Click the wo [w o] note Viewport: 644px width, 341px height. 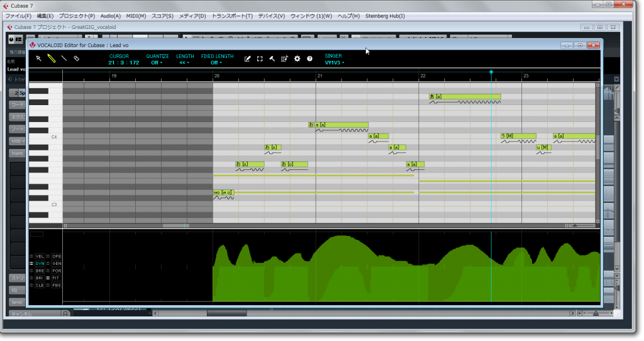pyautogui.click(x=223, y=193)
